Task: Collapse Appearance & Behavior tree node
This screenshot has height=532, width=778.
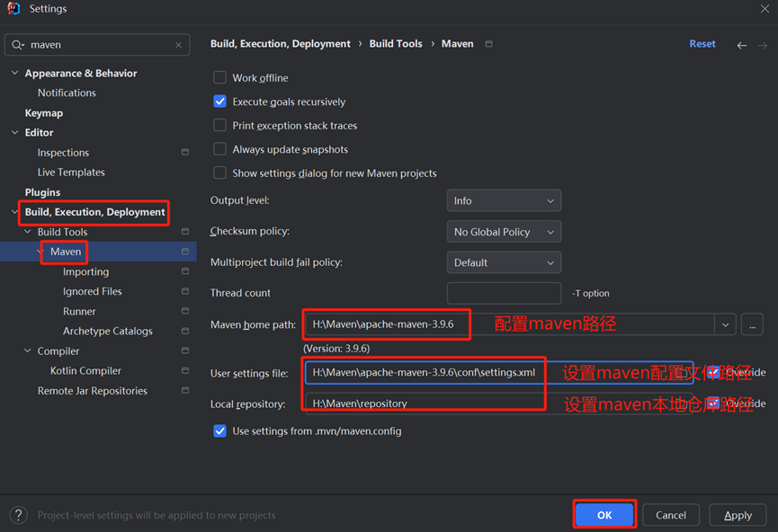Action: pos(15,73)
